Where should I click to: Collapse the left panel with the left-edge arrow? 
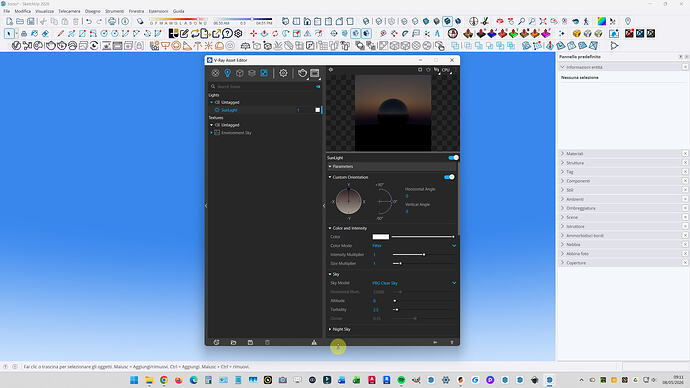coord(206,206)
